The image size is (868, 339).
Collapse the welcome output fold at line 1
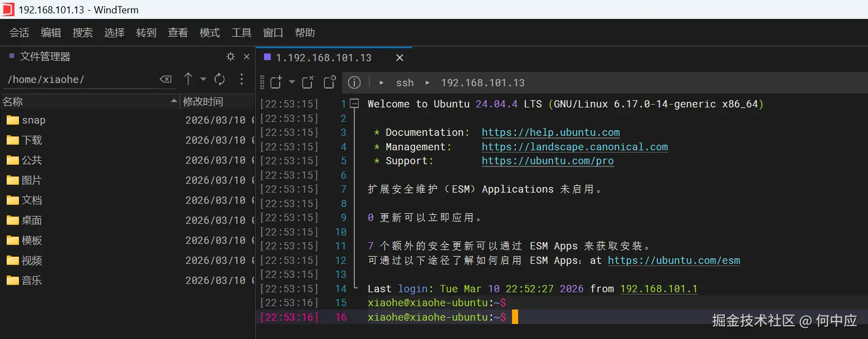point(354,104)
